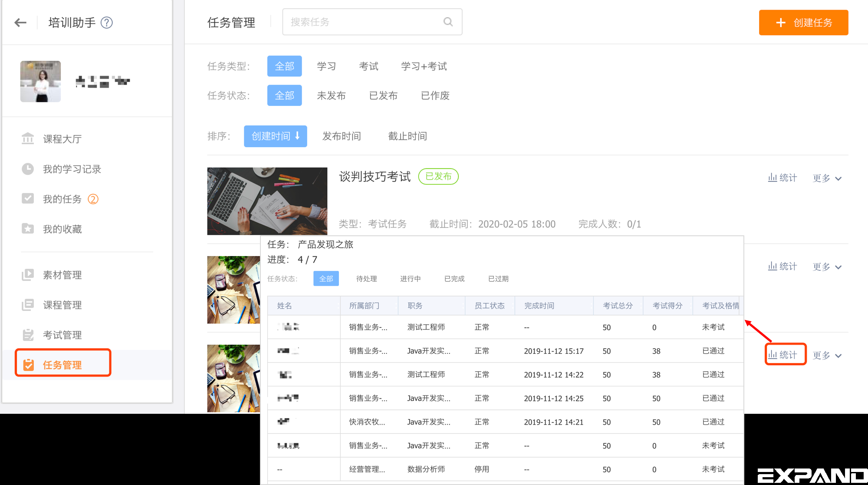
Task: Open 我的收藏 star folder entry
Action: click(62, 229)
